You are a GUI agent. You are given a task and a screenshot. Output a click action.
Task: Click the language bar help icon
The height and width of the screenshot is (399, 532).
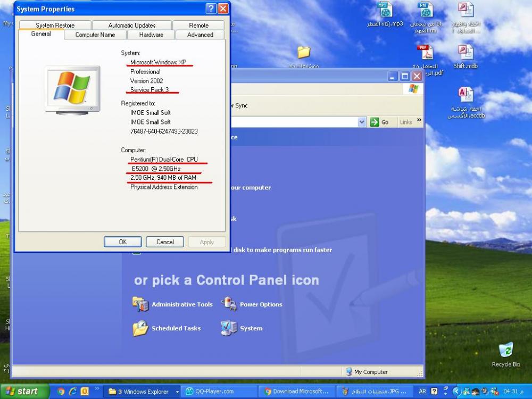pos(434,391)
